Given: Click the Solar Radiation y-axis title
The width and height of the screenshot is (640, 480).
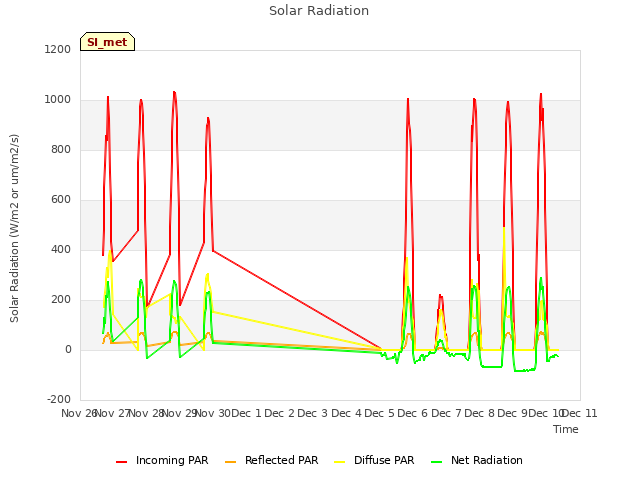Looking at the screenshot, I should point(14,228).
